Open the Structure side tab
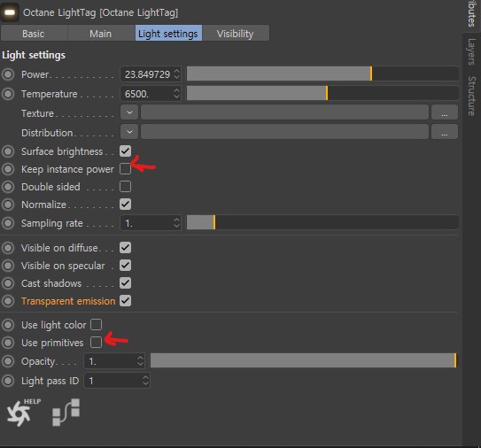Image resolution: width=481 pixels, height=448 pixels. click(x=471, y=96)
